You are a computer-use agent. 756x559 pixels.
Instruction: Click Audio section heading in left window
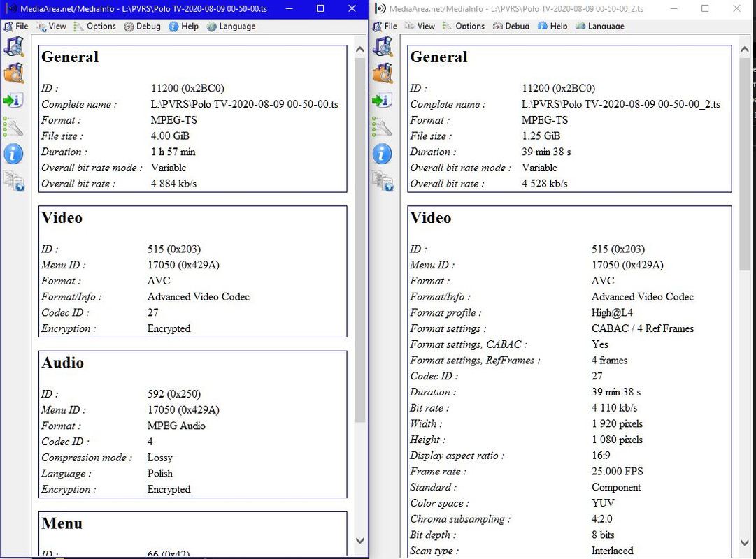63,363
